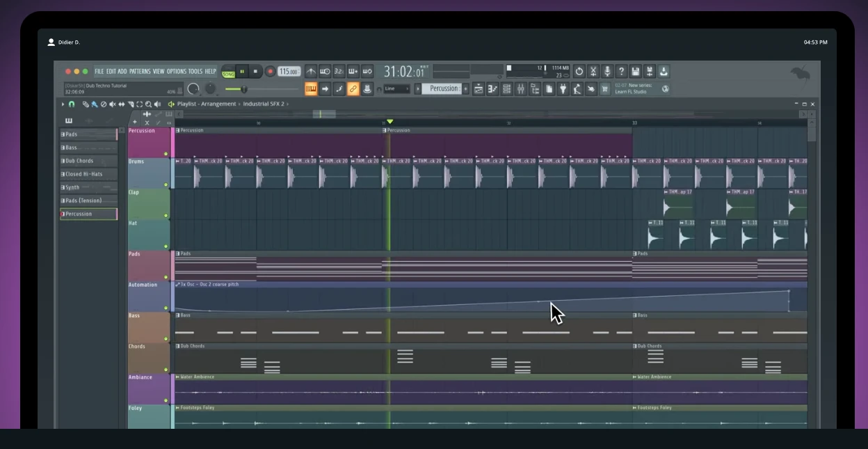
Task: Open the OPTIONS menu
Action: (177, 71)
